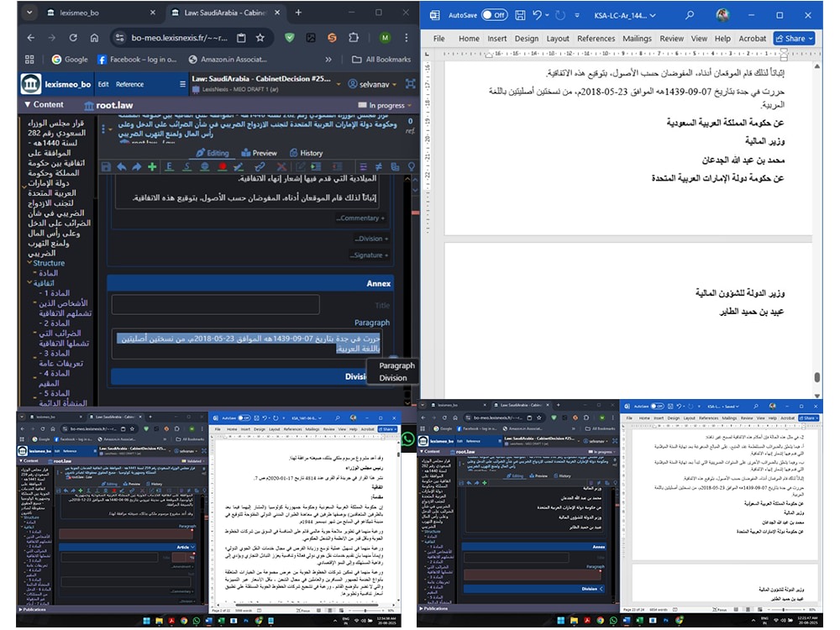Open the Reference menu in Lexis header

tap(129, 84)
